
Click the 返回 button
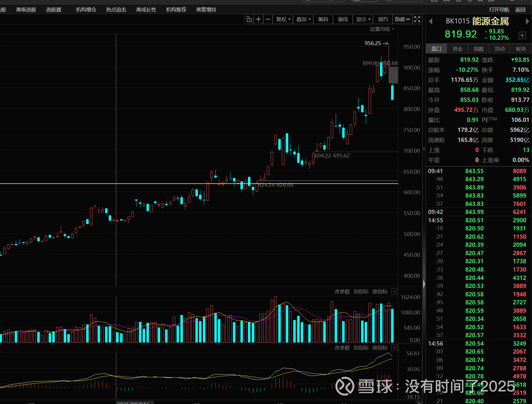tap(520, 10)
